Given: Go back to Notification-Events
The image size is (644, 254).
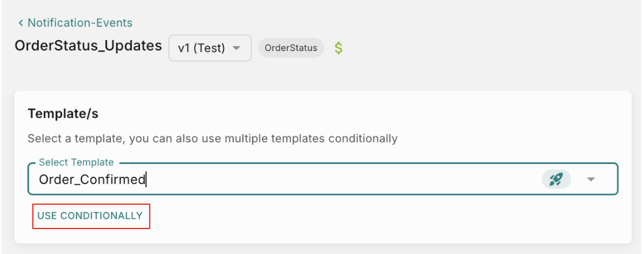Looking at the screenshot, I should (79, 23).
